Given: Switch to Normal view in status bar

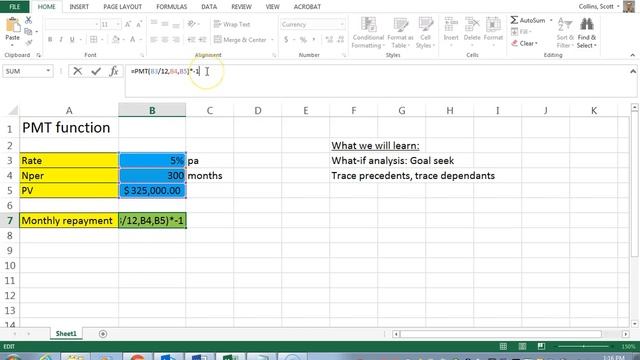Looking at the screenshot, I should click(x=503, y=346).
